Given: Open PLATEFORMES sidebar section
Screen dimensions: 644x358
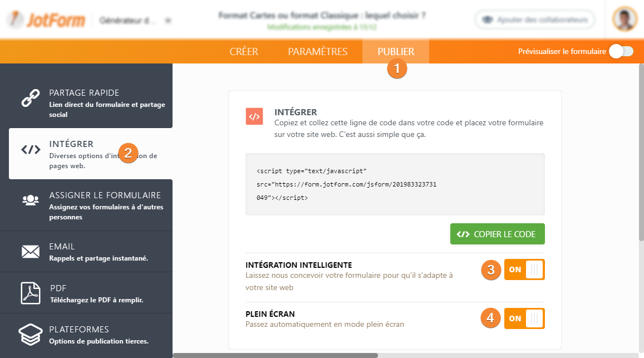Looking at the screenshot, I should tap(86, 335).
